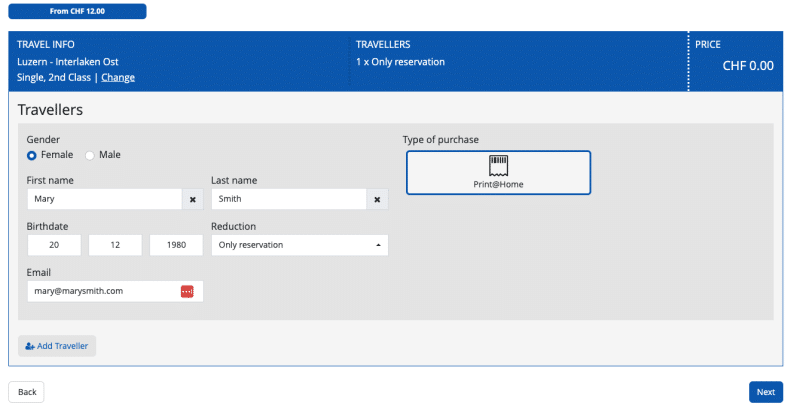Viewport: 800px width, 416px height.
Task: Click the Add Traveller button
Action: click(57, 346)
